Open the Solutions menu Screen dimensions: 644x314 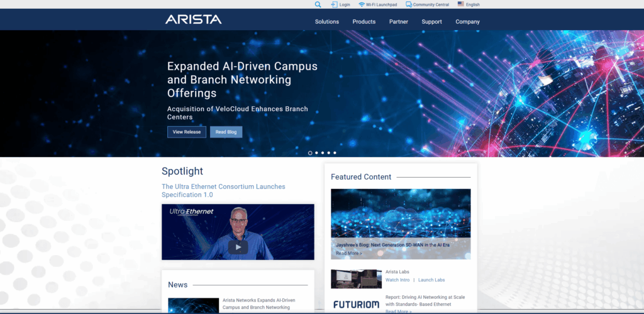327,22
